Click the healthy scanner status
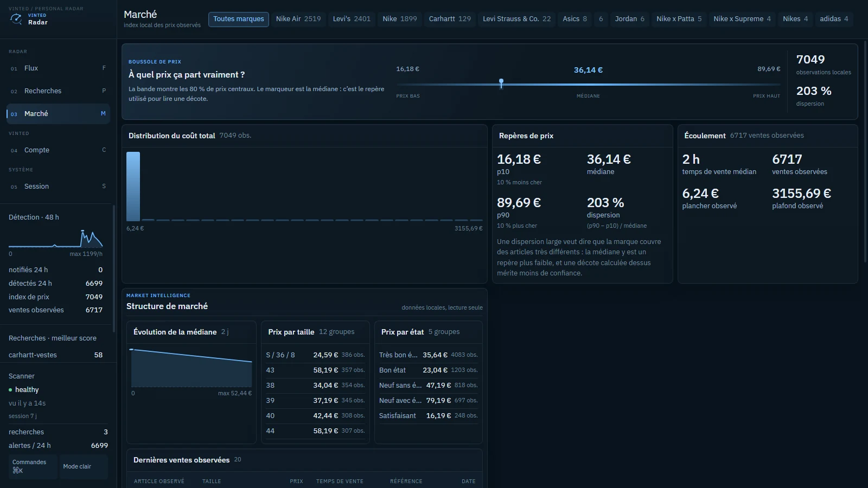The image size is (868, 488). pos(24,390)
